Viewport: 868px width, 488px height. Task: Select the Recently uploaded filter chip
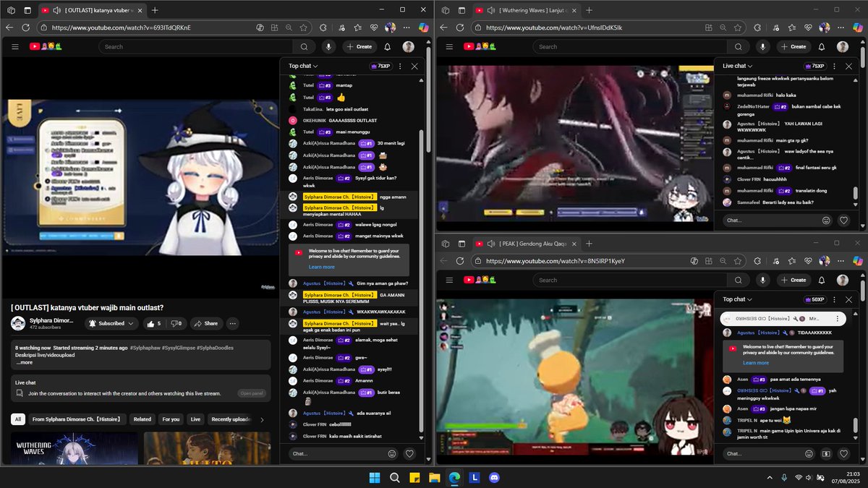231,419
